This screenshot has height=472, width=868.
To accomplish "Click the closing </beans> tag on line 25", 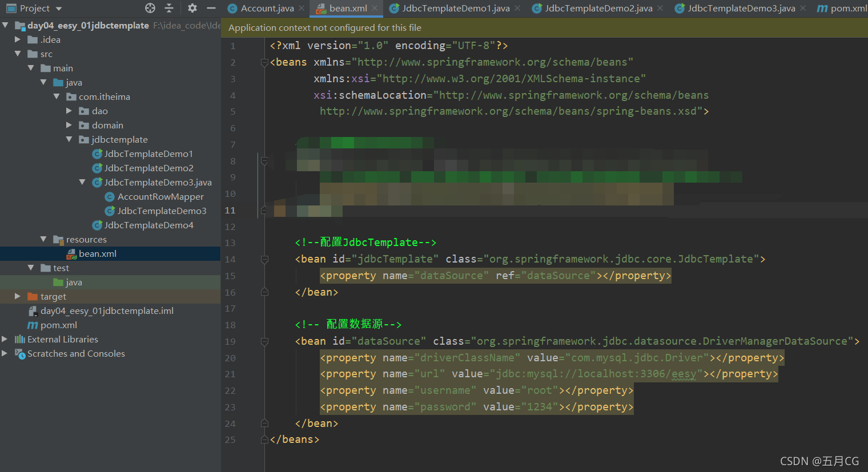I will click(x=295, y=439).
